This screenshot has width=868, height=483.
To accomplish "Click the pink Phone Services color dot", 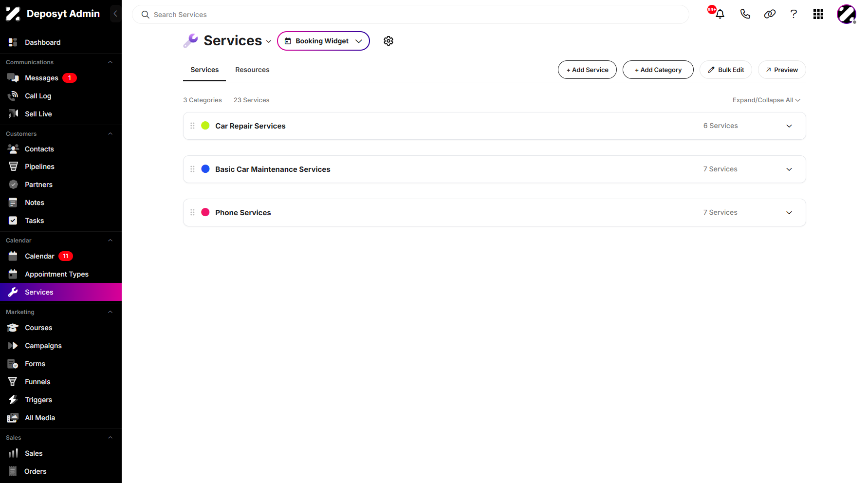I will [x=205, y=212].
